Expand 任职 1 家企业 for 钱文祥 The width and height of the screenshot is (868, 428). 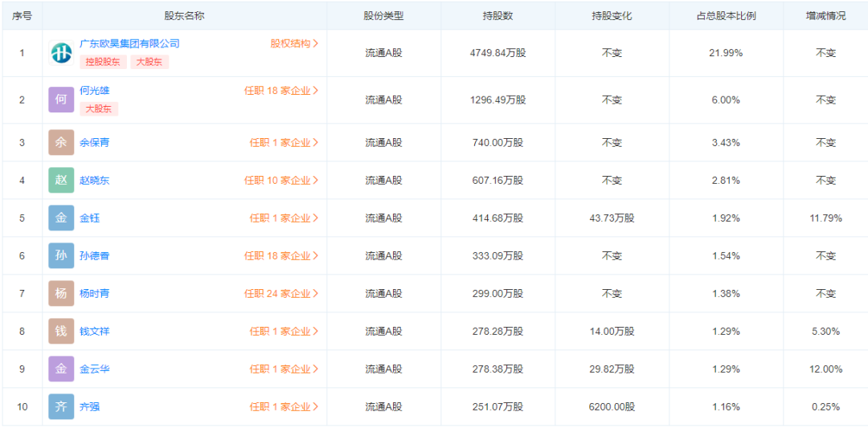pyautogui.click(x=284, y=331)
